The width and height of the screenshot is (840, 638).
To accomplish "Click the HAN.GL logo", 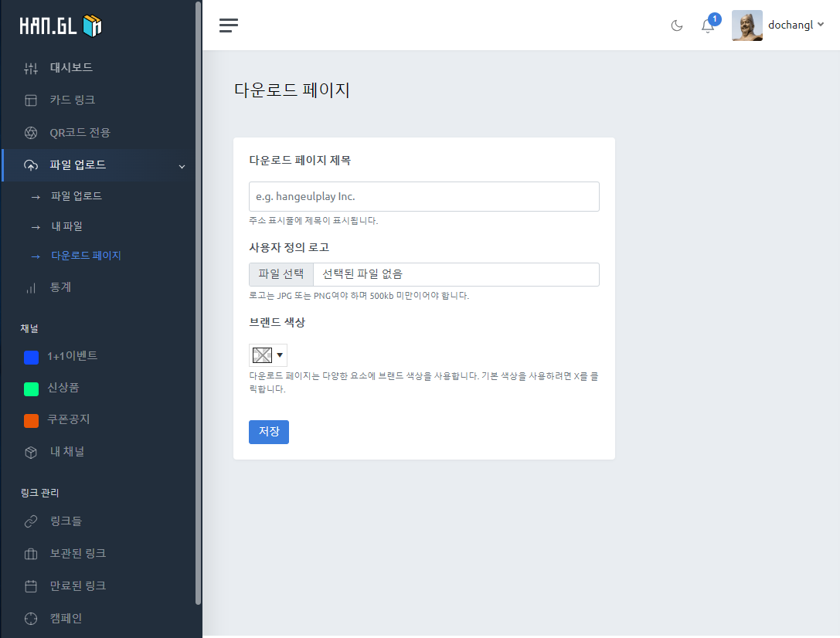I will [x=60, y=25].
